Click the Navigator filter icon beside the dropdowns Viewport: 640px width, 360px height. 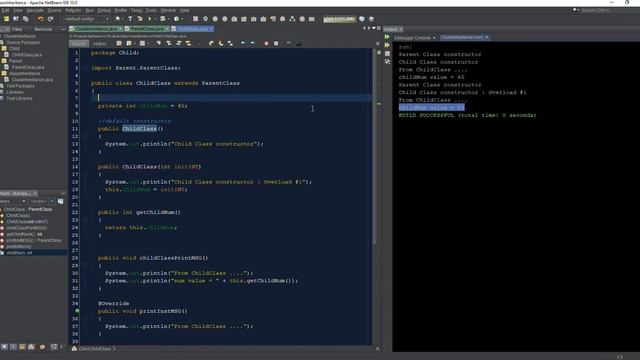60,201
